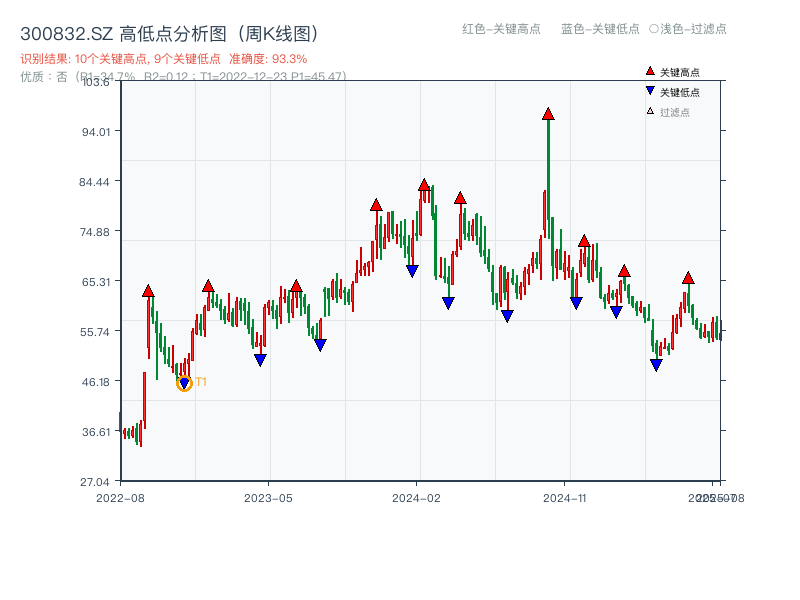Click the gray 优质：否 parameter line
This screenshot has width=800, height=600.
(183, 77)
